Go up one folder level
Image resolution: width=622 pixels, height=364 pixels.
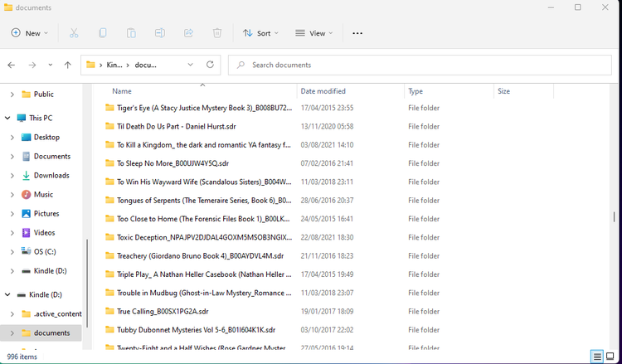pos(67,65)
